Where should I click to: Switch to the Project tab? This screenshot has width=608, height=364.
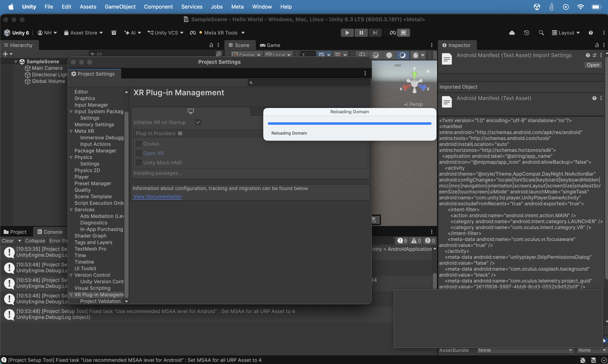tap(15, 232)
